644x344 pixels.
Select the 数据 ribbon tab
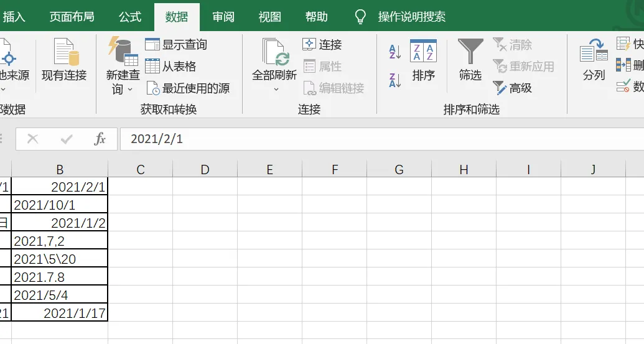tap(177, 17)
